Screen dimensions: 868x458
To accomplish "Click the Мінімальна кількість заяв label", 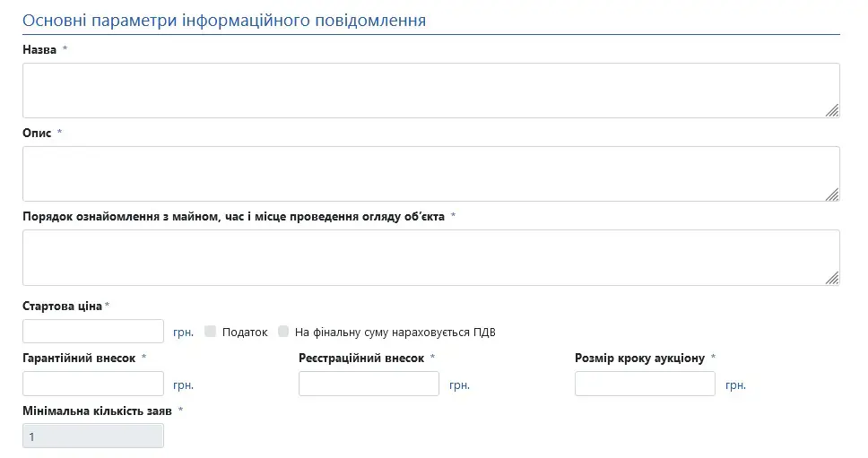I will (97, 410).
